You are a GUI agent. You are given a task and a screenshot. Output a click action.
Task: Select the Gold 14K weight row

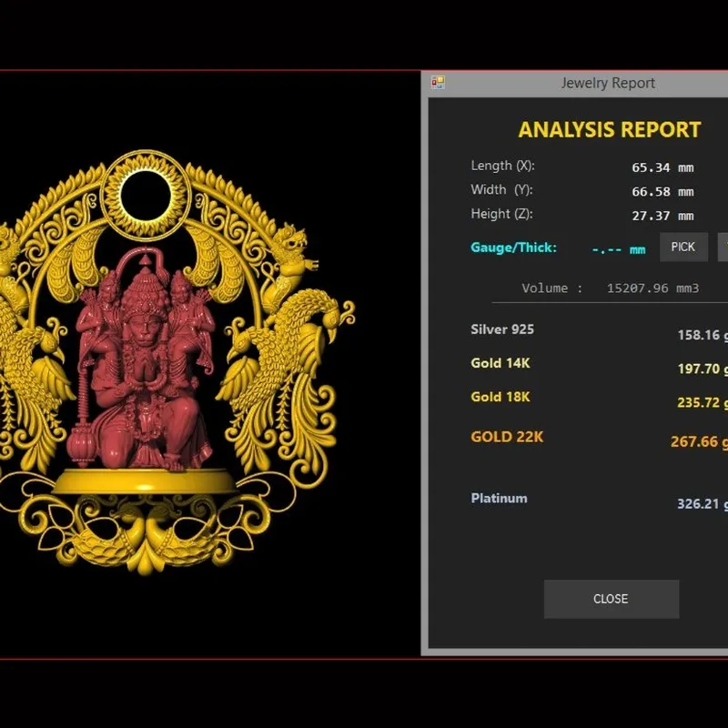[599, 366]
